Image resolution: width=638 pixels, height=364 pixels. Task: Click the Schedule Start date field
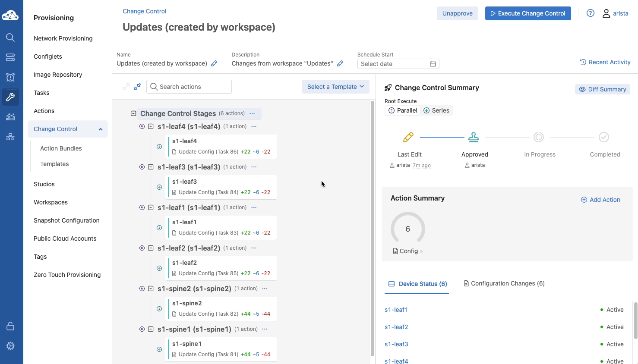tap(398, 64)
